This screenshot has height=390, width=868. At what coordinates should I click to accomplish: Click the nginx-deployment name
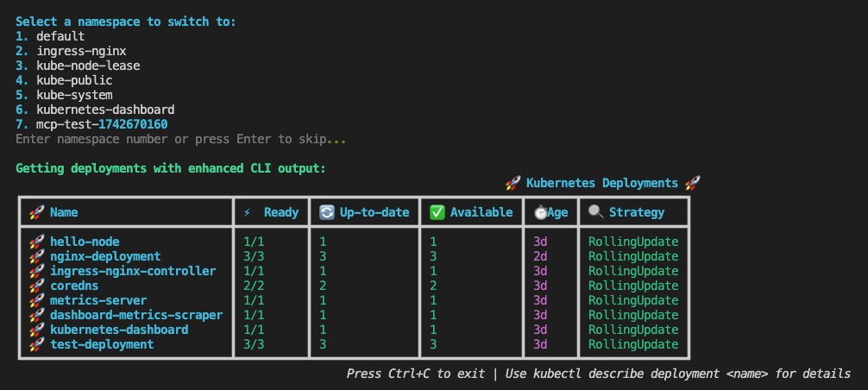point(105,256)
